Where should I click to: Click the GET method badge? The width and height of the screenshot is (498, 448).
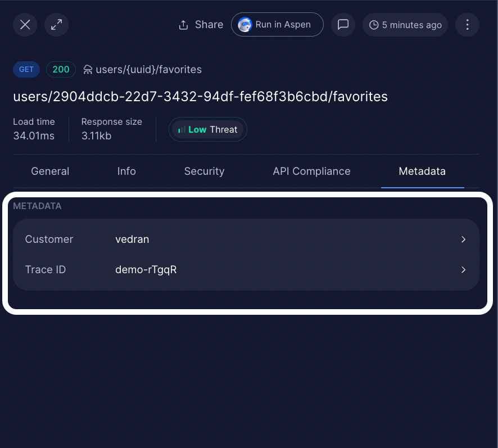[x=26, y=69]
